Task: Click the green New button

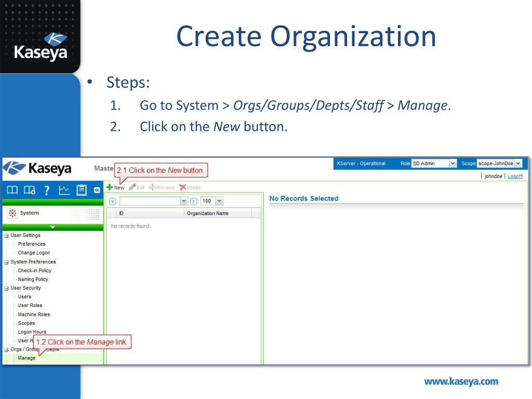Action: click(115, 187)
